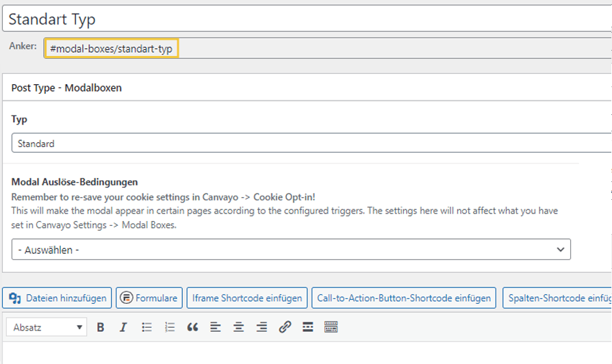Insert a numbered list

click(x=170, y=327)
